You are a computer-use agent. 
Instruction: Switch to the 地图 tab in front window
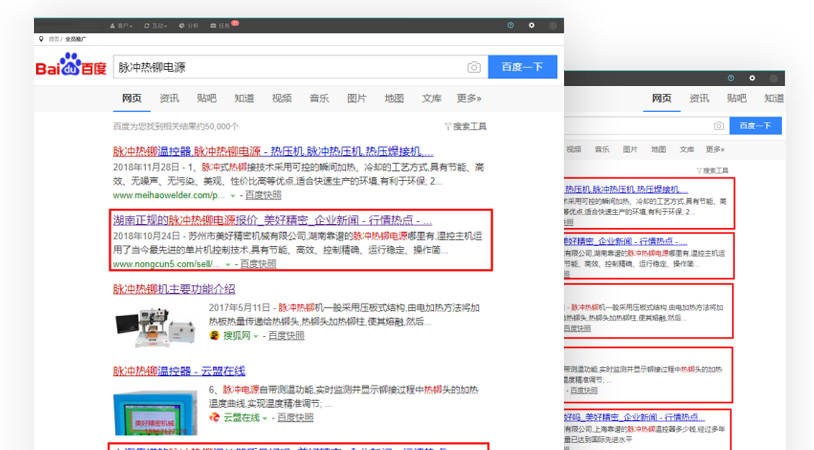pyautogui.click(x=394, y=99)
